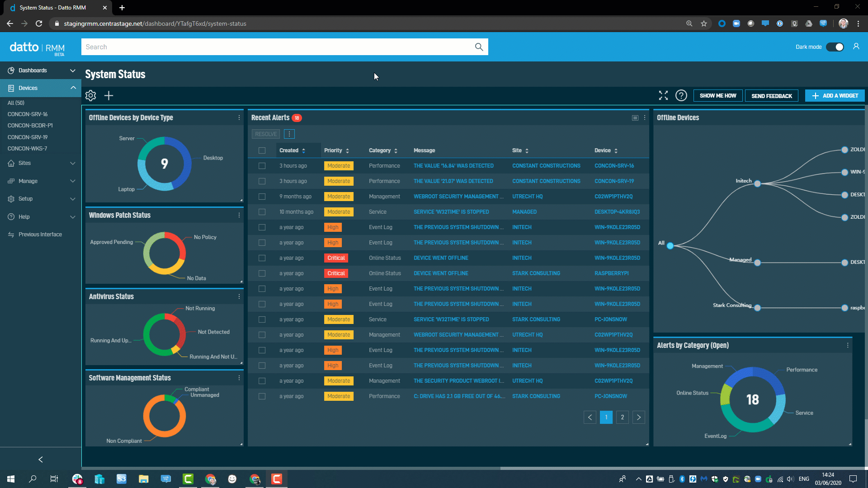Open Antivirus Status widget menu
868x488 pixels.
coord(239,296)
